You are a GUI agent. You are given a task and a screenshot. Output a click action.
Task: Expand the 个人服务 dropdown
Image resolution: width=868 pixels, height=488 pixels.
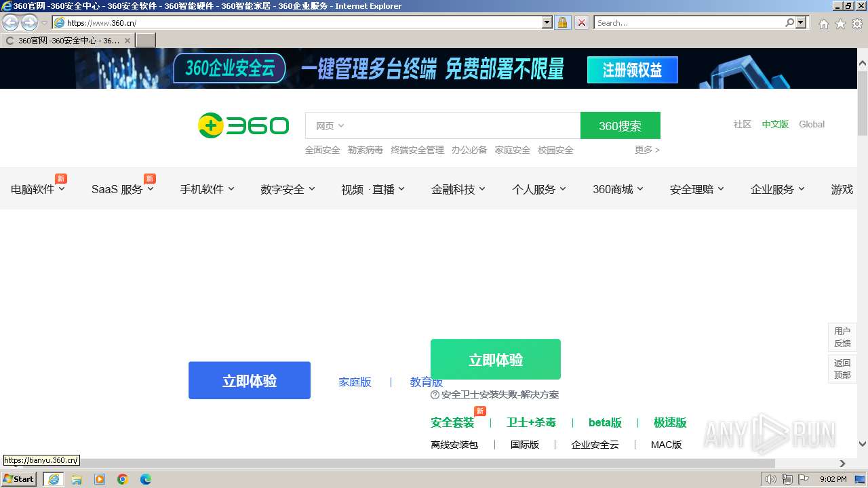click(539, 189)
